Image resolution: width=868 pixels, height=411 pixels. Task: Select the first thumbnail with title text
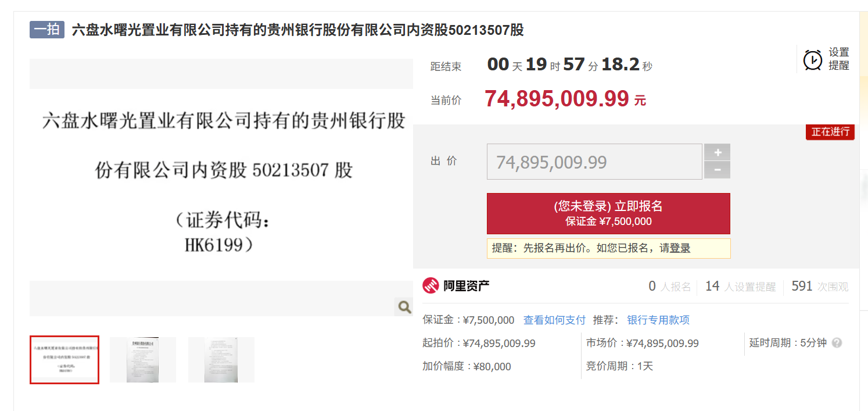tap(64, 360)
